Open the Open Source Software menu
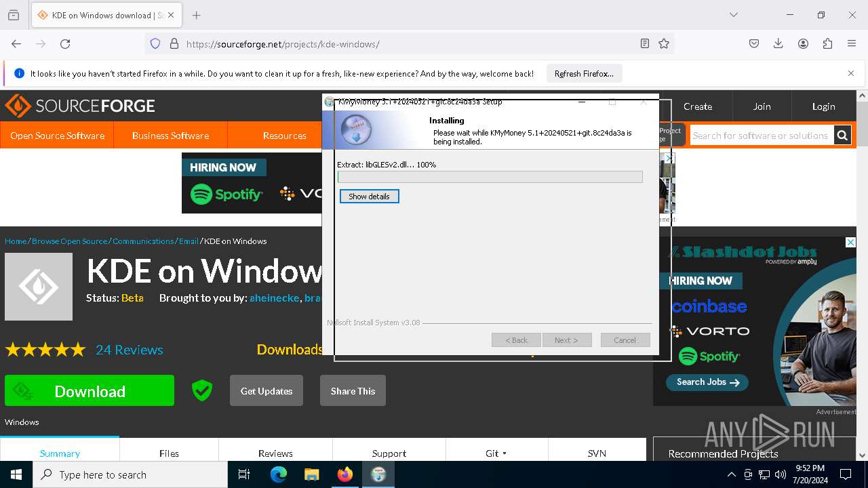The image size is (868, 488). 57,136
